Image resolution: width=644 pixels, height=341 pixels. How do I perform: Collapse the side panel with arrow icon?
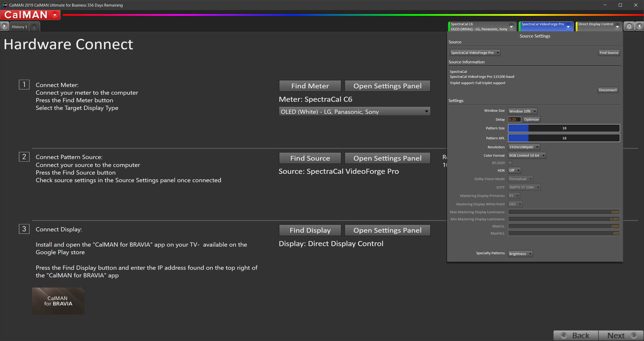coord(640,26)
